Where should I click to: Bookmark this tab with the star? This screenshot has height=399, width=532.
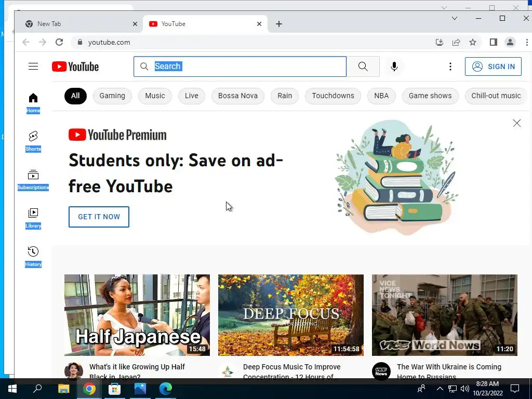(x=473, y=42)
